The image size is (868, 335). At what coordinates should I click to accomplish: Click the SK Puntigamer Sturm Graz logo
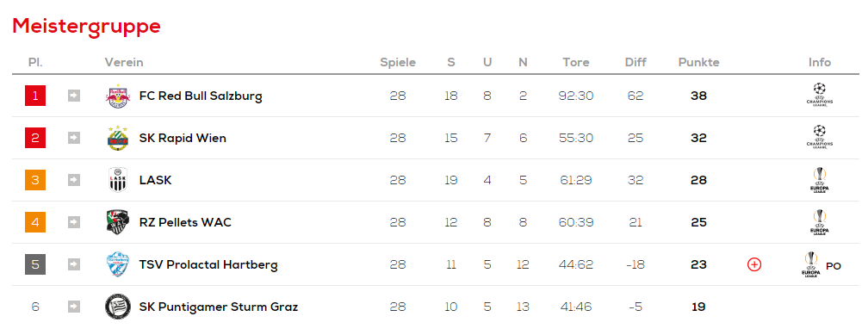click(117, 307)
